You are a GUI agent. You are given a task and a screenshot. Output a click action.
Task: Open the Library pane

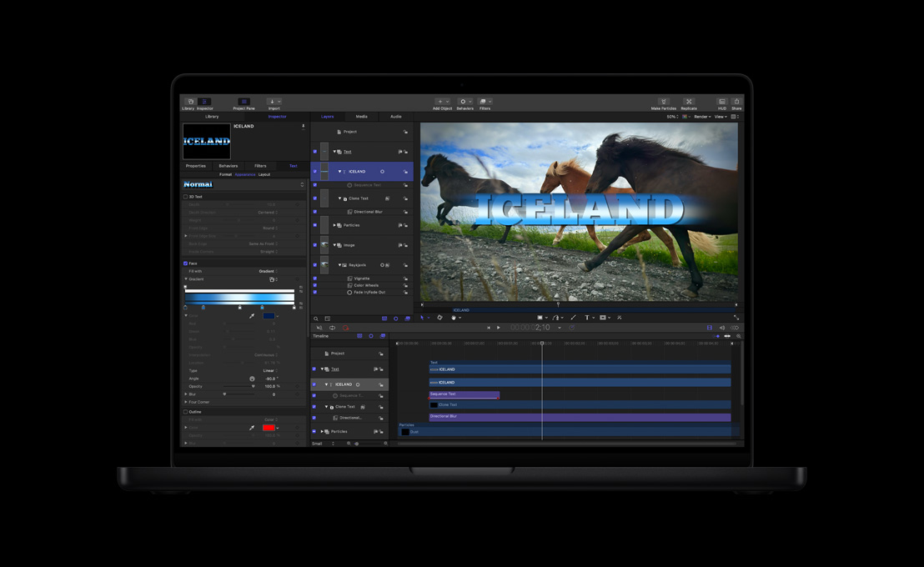click(189, 102)
